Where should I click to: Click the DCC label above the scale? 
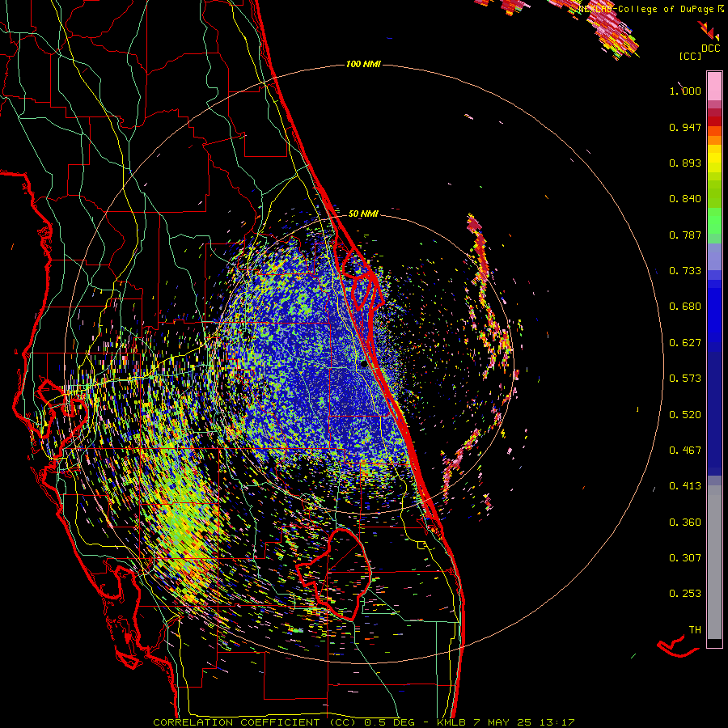tap(710, 49)
